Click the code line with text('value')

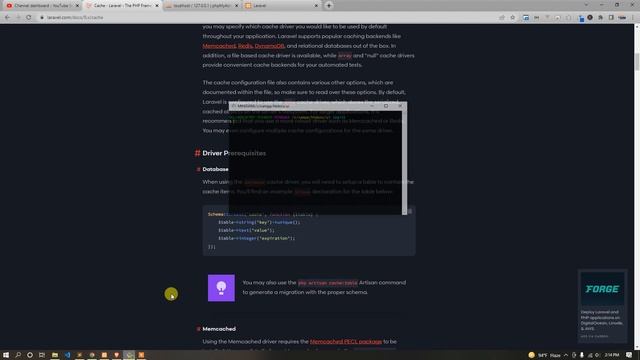coord(246,230)
